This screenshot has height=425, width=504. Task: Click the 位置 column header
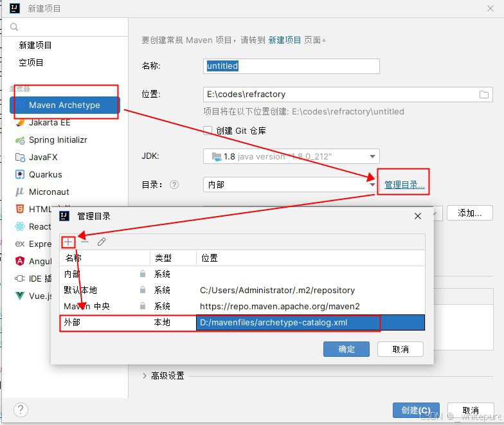pos(310,258)
